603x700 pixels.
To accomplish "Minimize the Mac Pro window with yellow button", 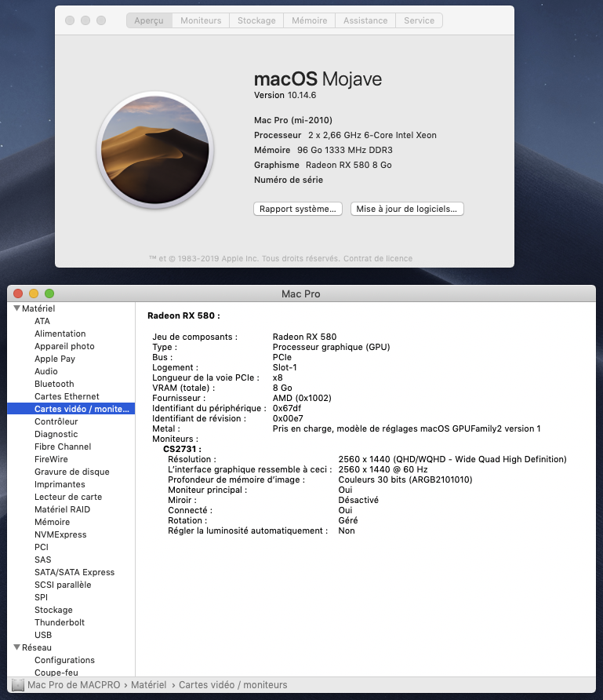I will click(34, 293).
